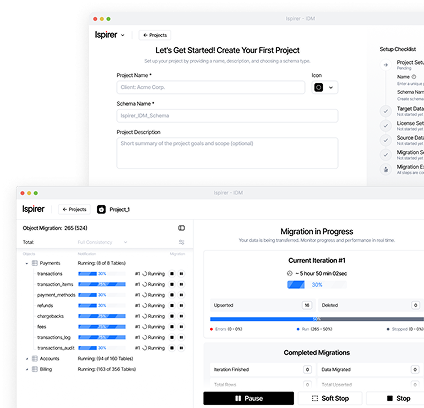This screenshot has height=408, width=424.
Task: Pause the fees table migration
Action: tap(181, 327)
